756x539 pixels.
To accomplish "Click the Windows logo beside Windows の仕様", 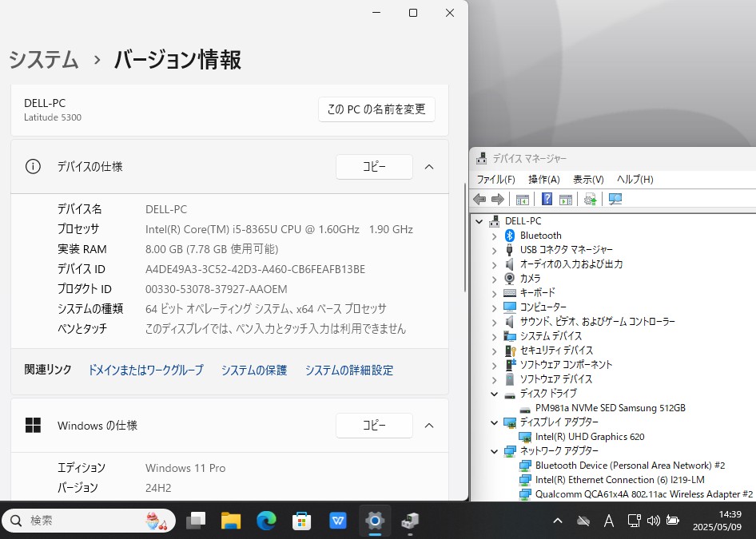I will (33, 426).
